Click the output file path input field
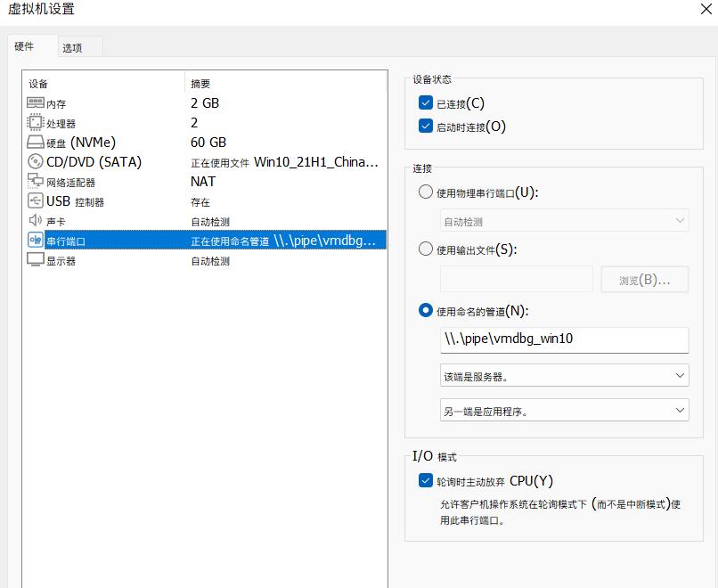 pos(517,279)
